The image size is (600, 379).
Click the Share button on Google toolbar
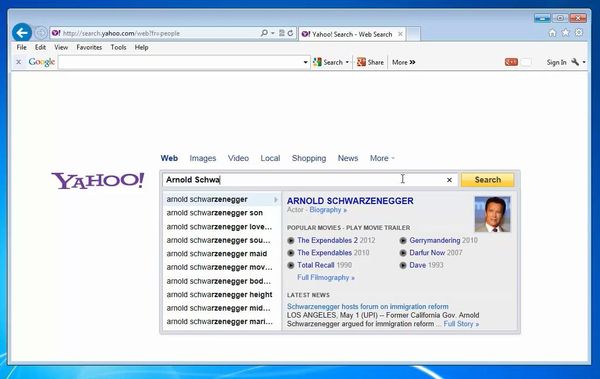coord(370,62)
